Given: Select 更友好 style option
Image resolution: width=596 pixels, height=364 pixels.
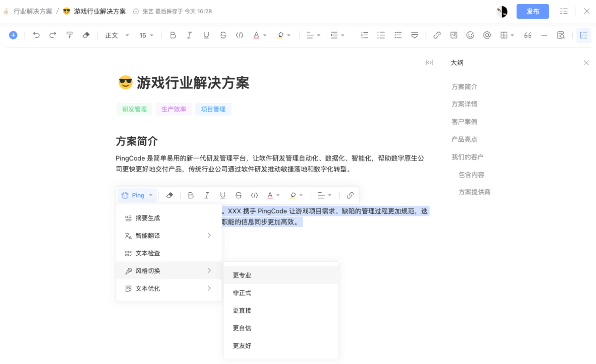Looking at the screenshot, I should tap(242, 346).
